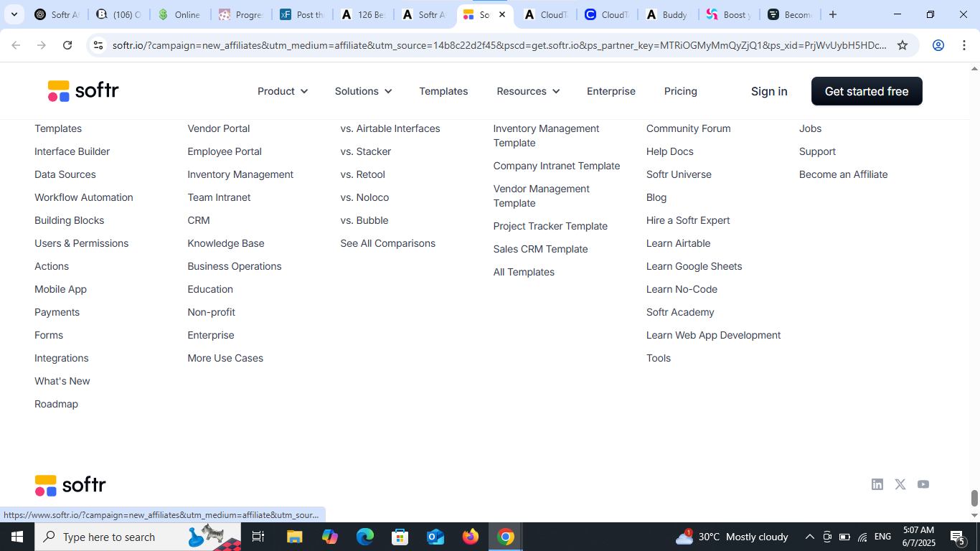Open Become an Affiliate link
Screen dimensions: 980x551
(844, 174)
